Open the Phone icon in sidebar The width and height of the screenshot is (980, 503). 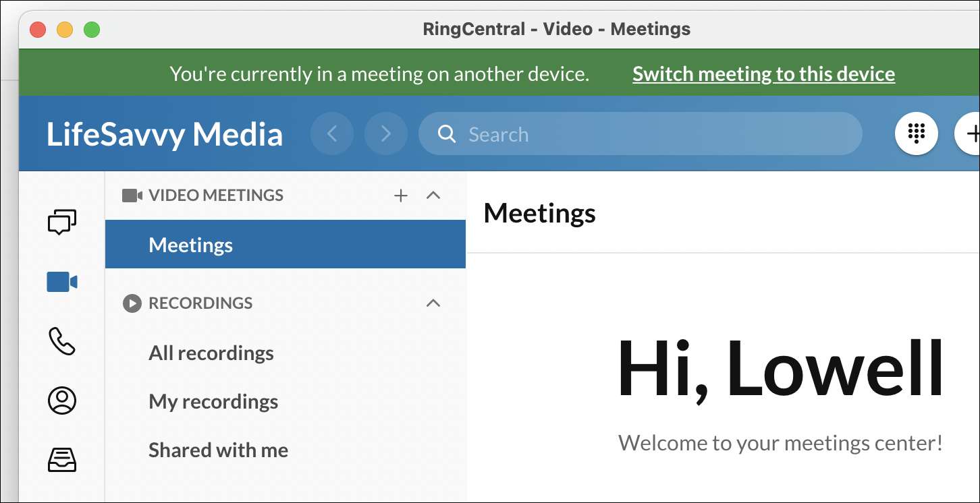(x=62, y=341)
